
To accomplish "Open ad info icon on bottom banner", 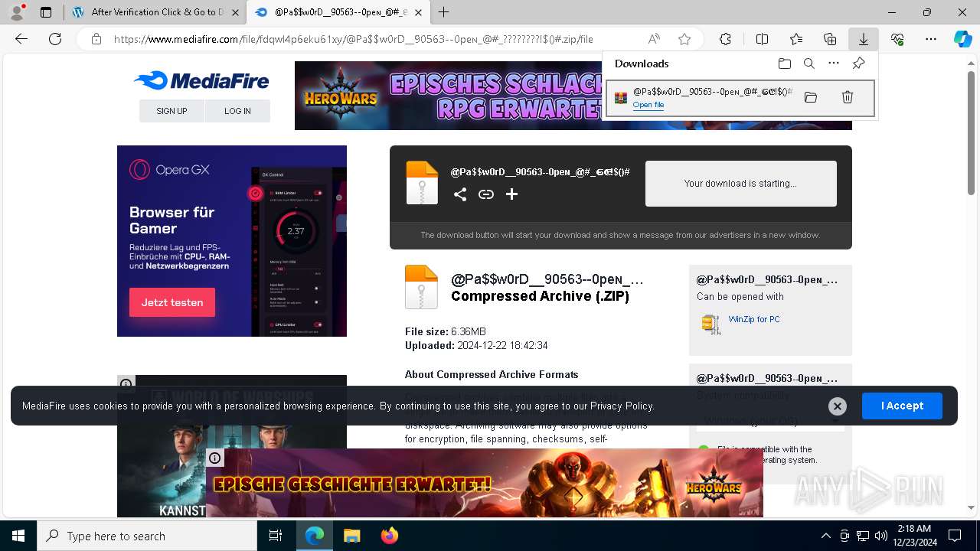I will pyautogui.click(x=215, y=458).
